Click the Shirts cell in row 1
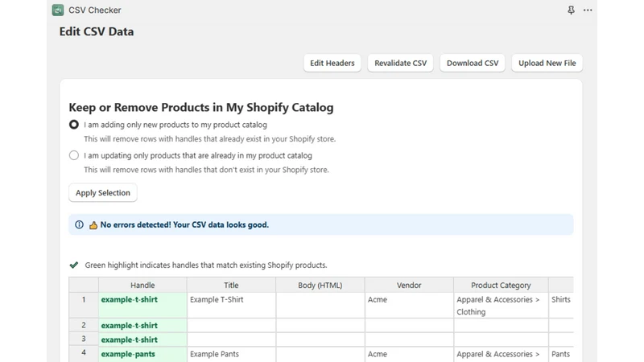 (x=561, y=305)
